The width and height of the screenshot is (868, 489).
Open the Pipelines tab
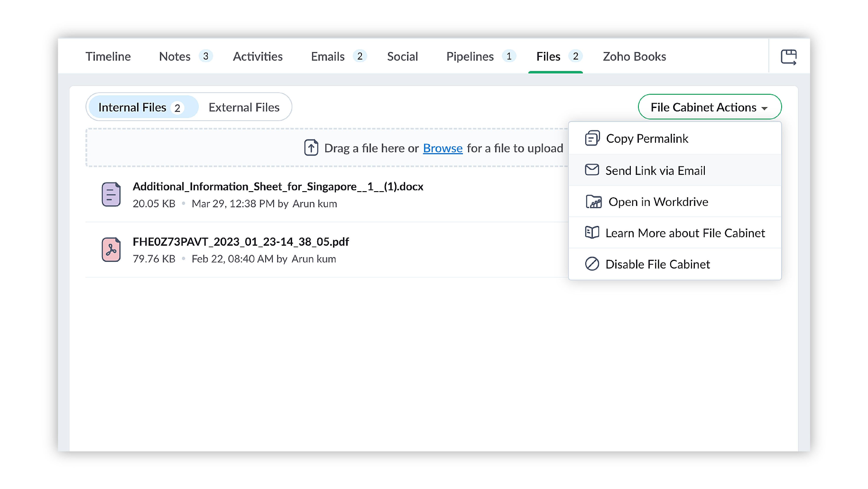pos(470,56)
